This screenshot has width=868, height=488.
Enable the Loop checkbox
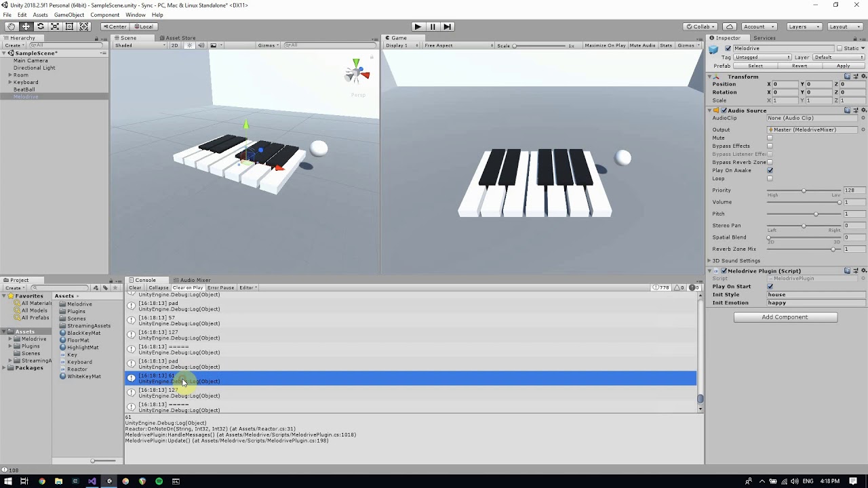coord(770,178)
